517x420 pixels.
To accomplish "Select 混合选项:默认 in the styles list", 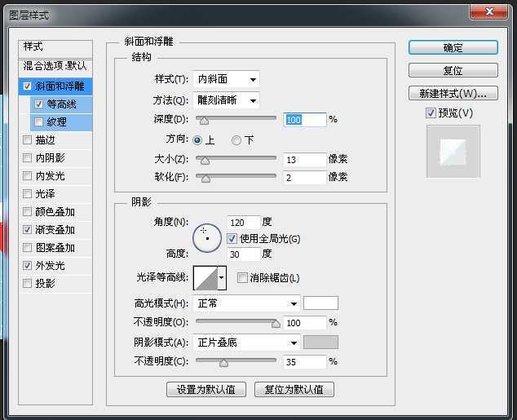I will tap(55, 65).
